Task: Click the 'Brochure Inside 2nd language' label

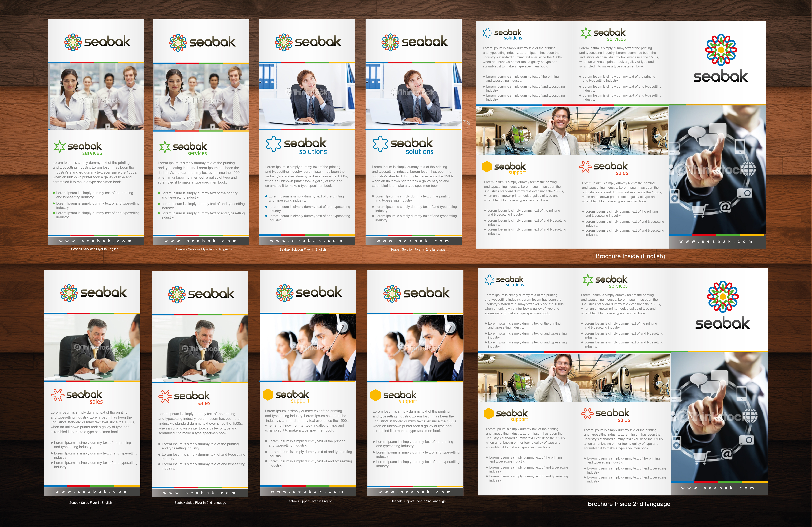Action: click(629, 504)
